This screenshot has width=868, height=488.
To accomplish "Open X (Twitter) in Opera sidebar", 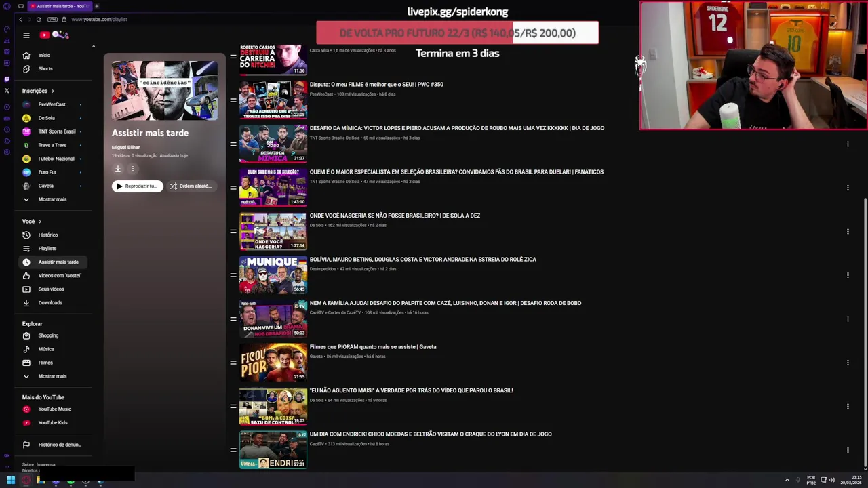I will tap(7, 91).
